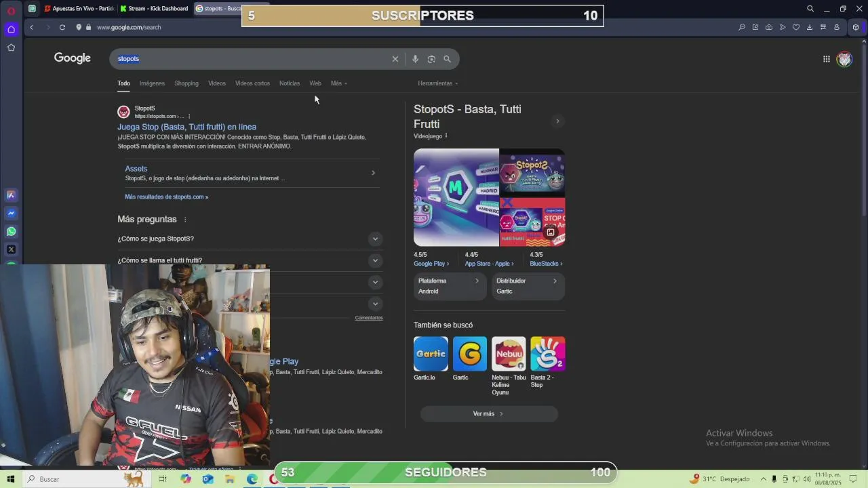Add page to bookmarks with heart icon
This screenshot has width=868, height=488.
(x=796, y=27)
